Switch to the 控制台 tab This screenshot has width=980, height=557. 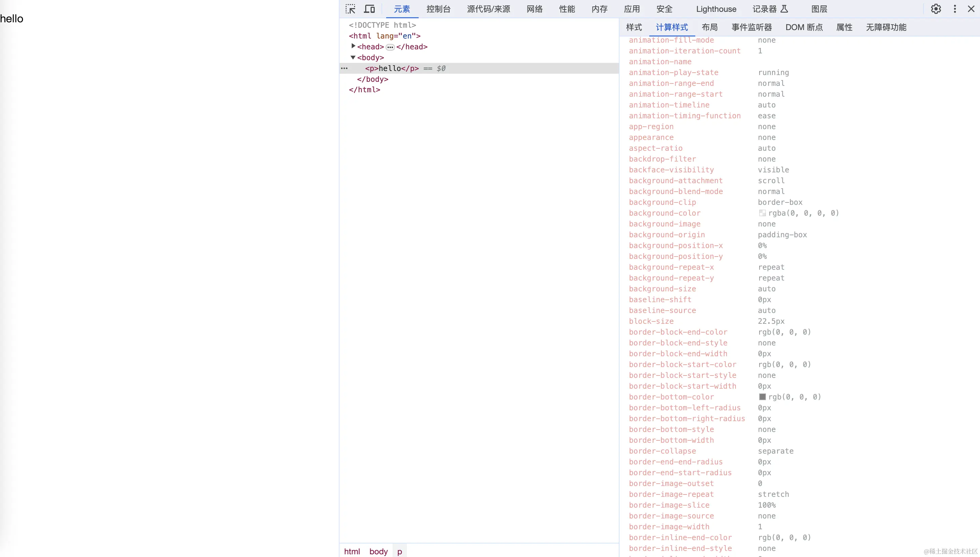pyautogui.click(x=439, y=9)
